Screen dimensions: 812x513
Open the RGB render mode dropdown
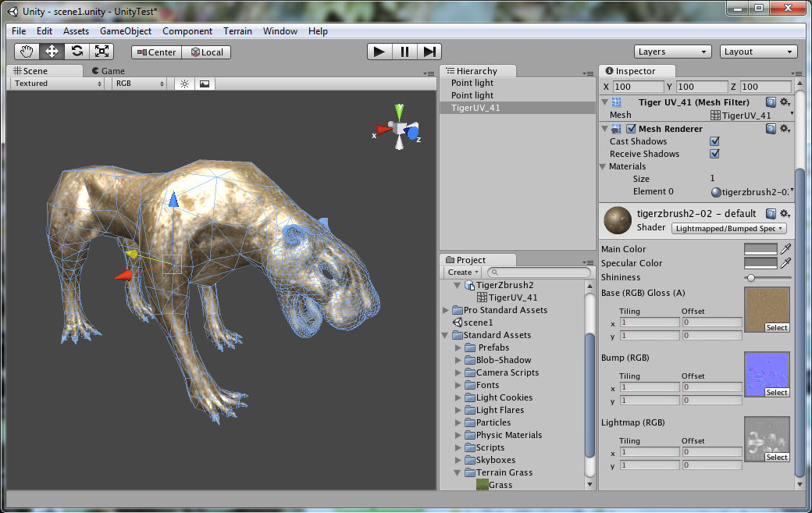pos(139,84)
